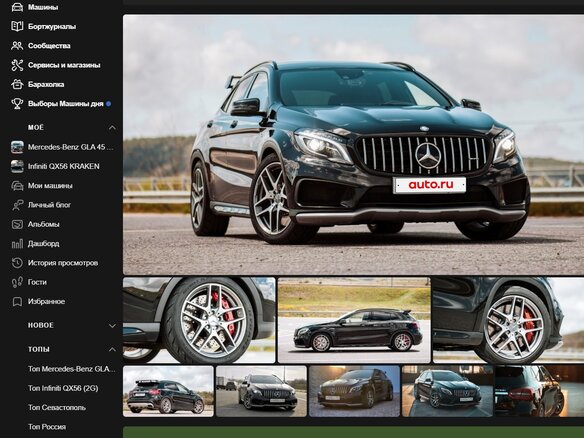Image resolution: width=584 pixels, height=438 pixels.
Task: Open Барахолка marketplace
Action: [x=46, y=84]
